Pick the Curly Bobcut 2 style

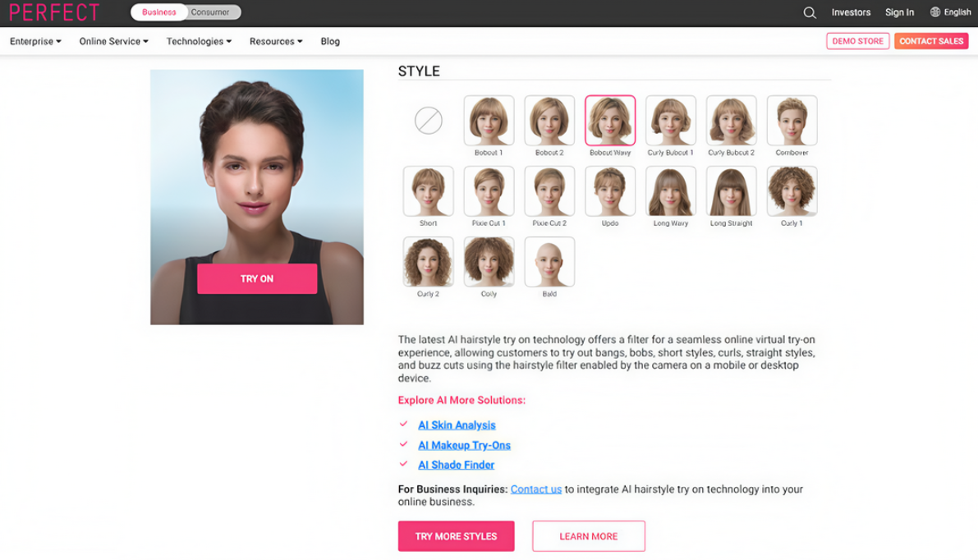pos(731,121)
